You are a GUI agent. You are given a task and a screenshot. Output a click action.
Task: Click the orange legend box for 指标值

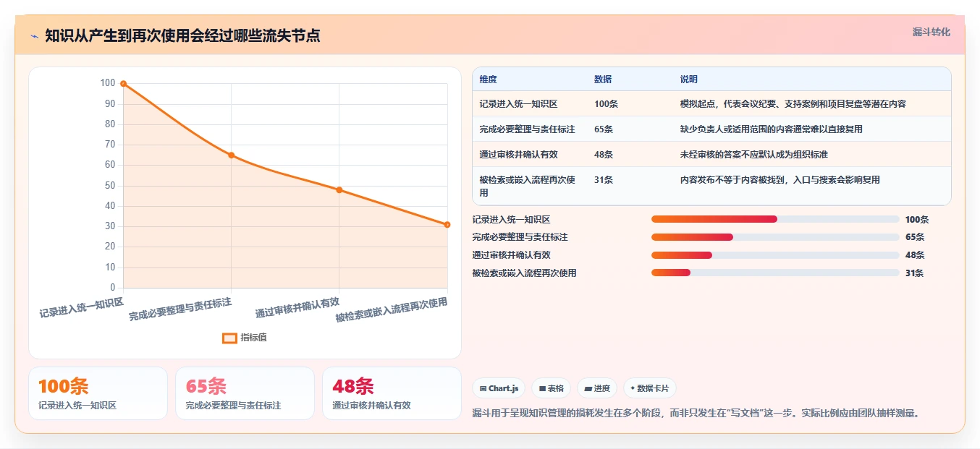click(229, 338)
